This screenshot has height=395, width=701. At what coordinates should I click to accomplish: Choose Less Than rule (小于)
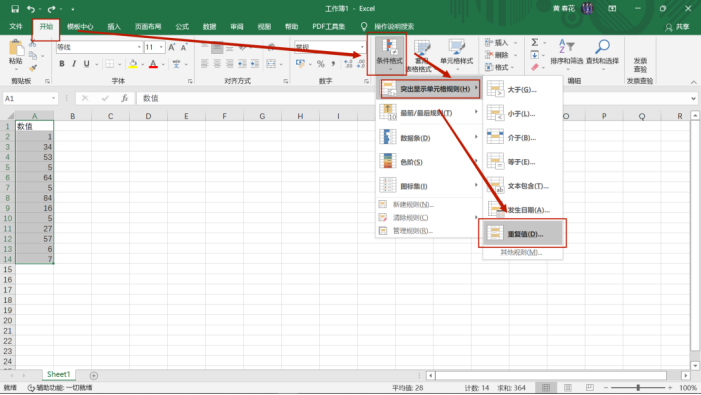pyautogui.click(x=522, y=113)
